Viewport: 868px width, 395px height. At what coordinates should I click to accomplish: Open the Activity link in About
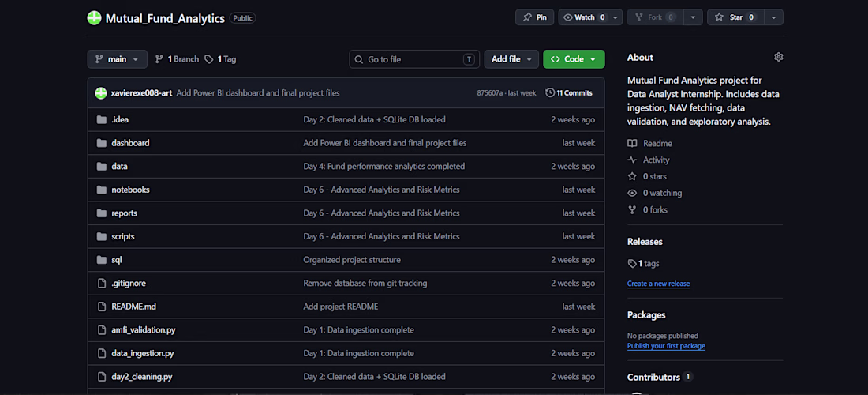[656, 160]
